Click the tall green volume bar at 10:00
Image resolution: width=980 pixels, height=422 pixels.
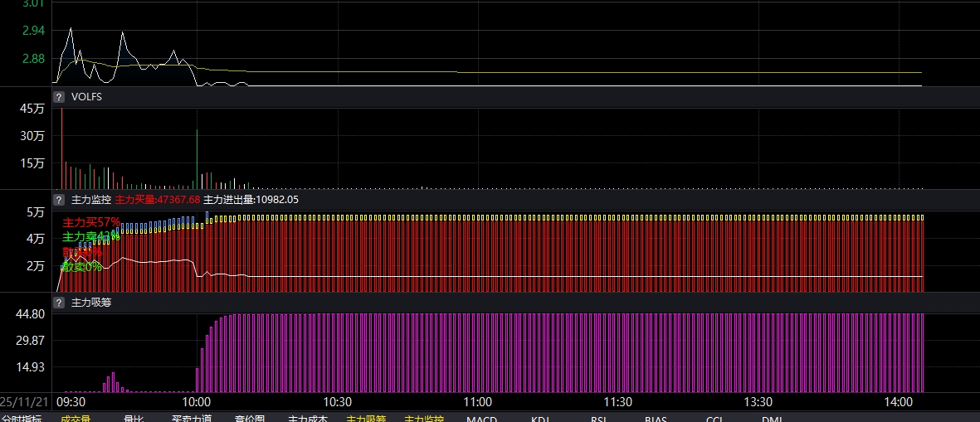[197, 159]
